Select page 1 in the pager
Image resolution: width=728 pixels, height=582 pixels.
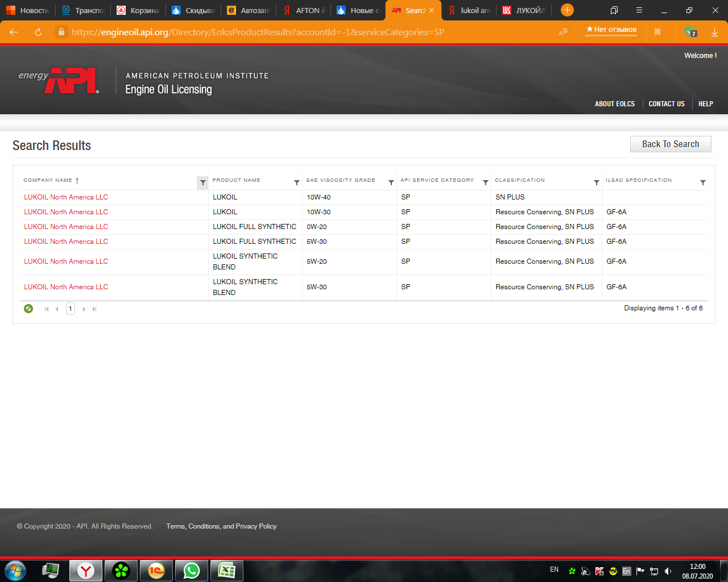tap(71, 309)
